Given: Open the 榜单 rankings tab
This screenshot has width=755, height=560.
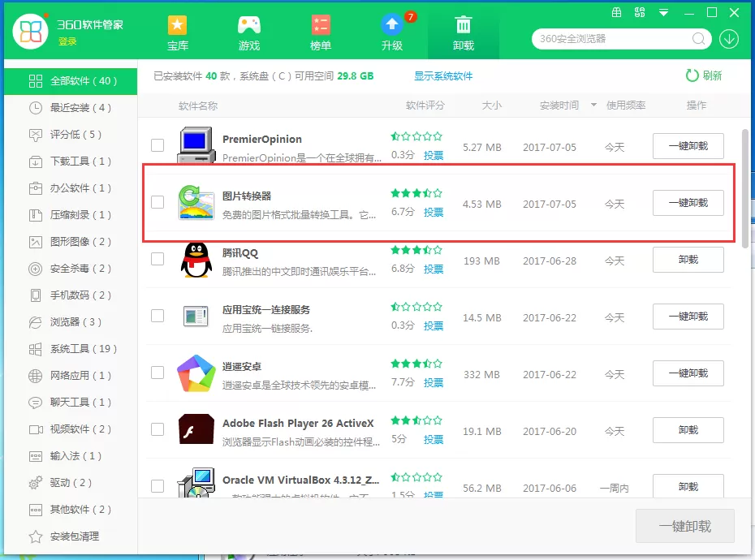Looking at the screenshot, I should point(320,32).
